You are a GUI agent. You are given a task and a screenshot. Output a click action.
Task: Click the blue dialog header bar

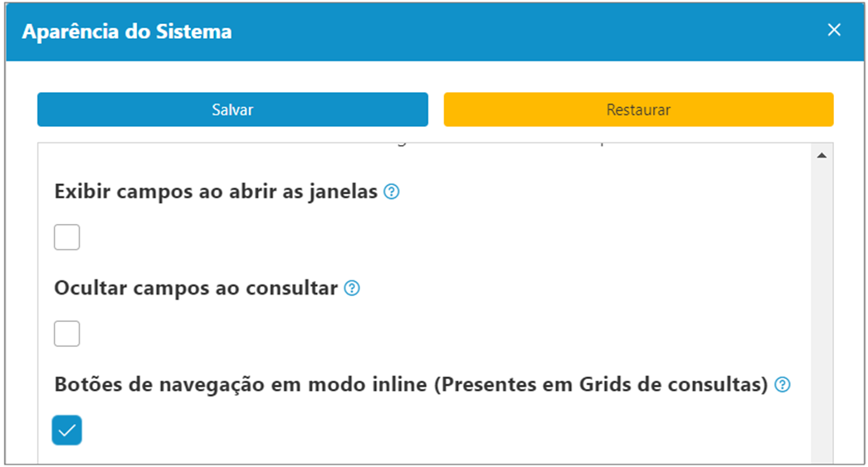point(435,32)
